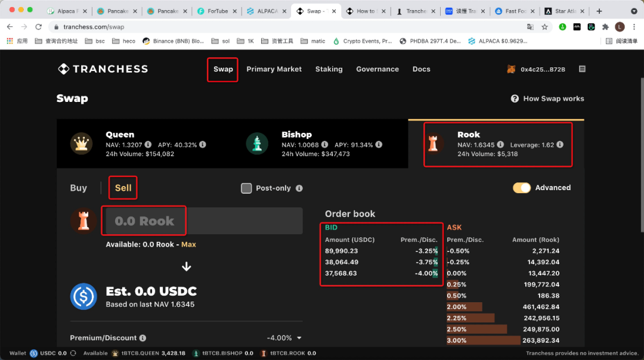Show Post-only info tooltip
This screenshot has width=644, height=360.
tap(299, 188)
